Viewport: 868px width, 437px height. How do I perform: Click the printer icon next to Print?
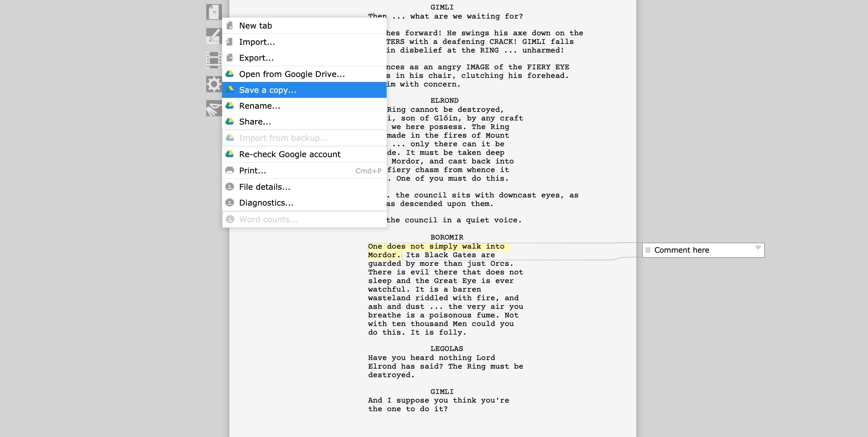[x=230, y=171]
